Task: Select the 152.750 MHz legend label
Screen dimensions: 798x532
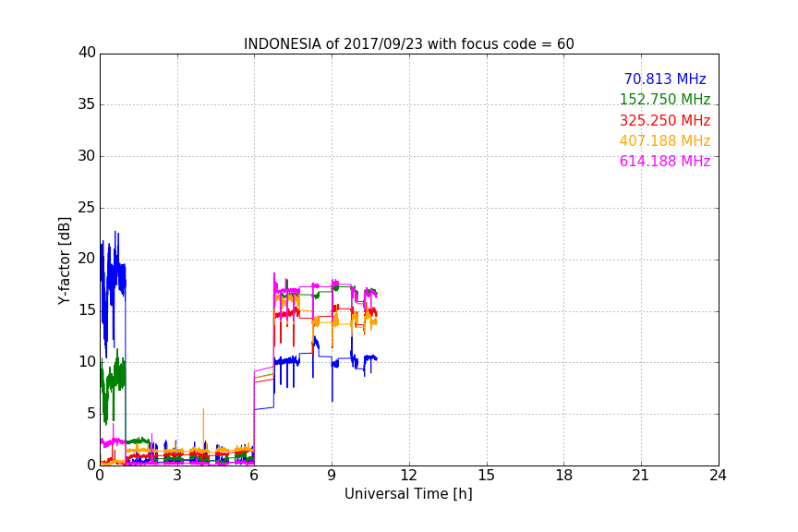Action: point(665,99)
